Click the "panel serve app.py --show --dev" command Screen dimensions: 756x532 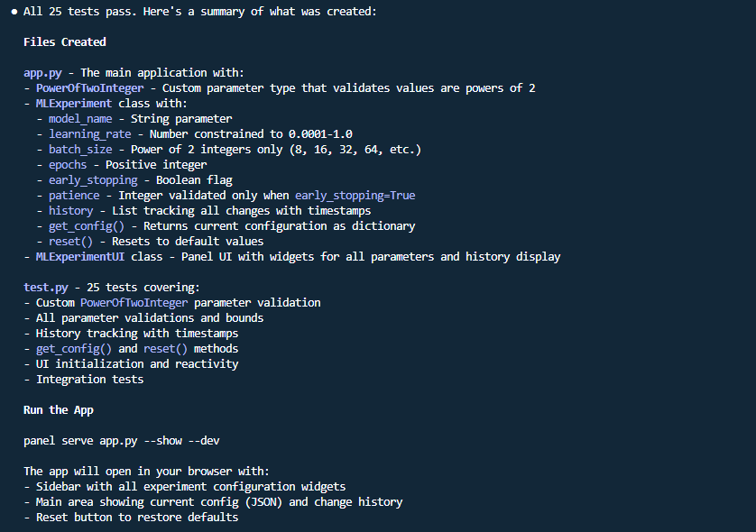[x=121, y=440]
